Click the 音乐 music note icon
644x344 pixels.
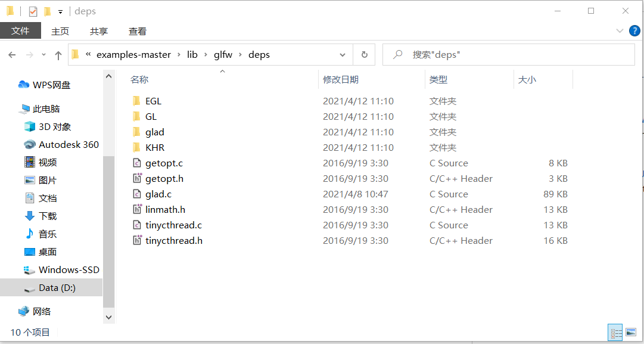coord(30,234)
